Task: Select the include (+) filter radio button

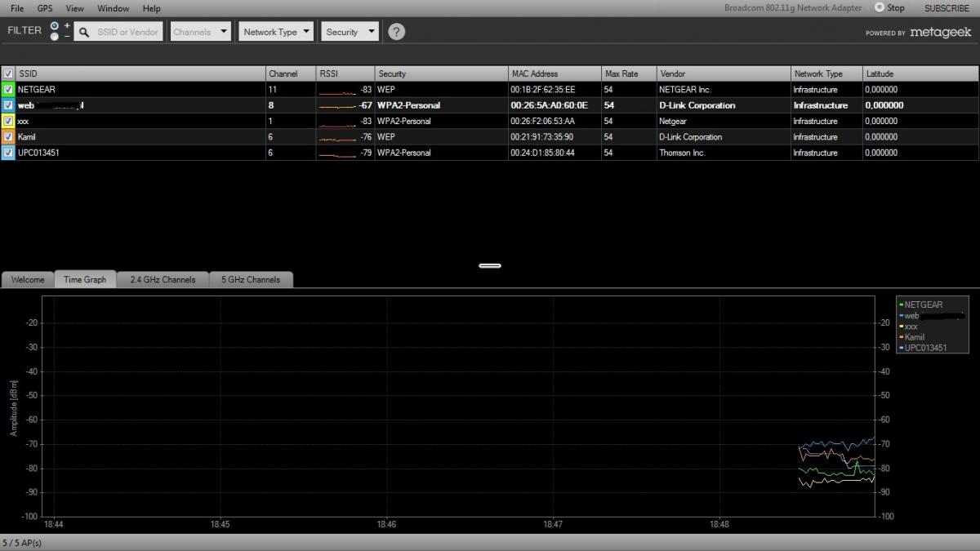Action: point(55,26)
